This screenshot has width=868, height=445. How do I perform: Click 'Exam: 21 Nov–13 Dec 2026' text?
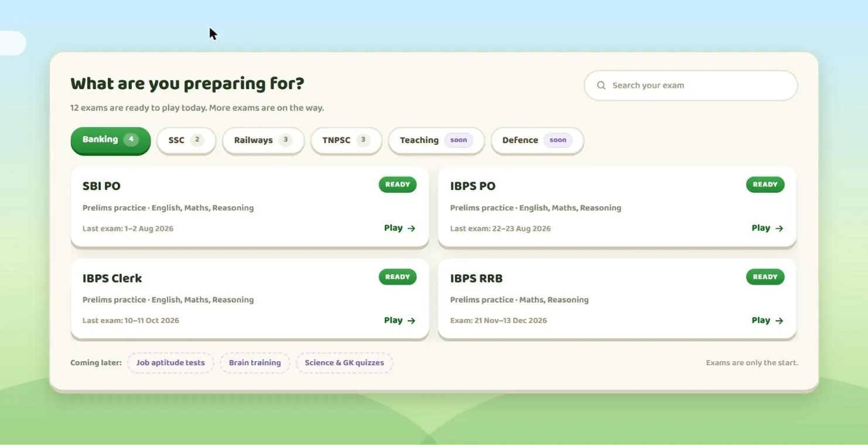tap(498, 321)
